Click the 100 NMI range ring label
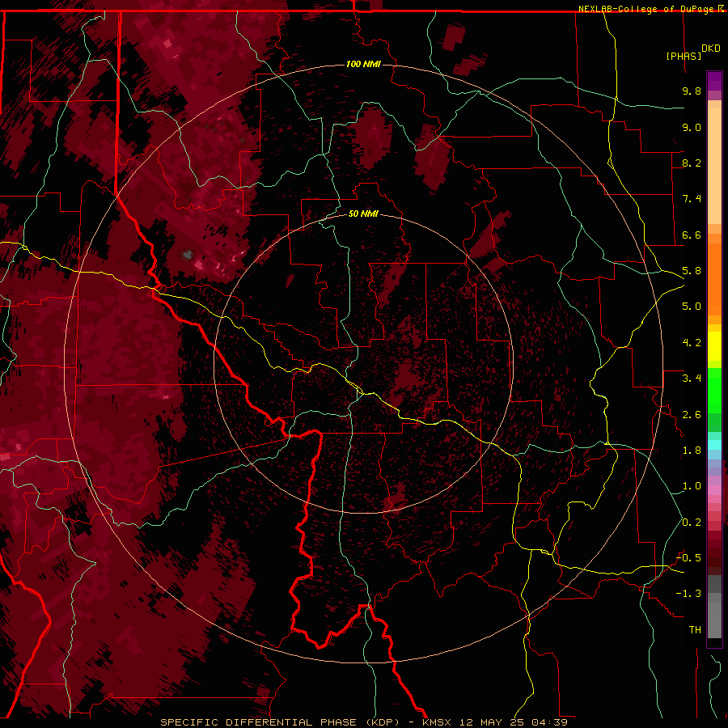 (363, 64)
